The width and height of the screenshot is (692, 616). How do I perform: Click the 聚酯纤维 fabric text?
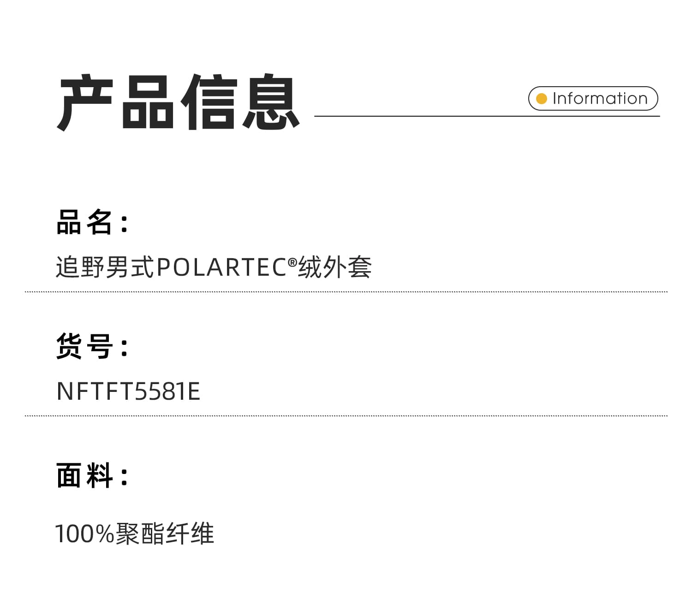[165, 534]
